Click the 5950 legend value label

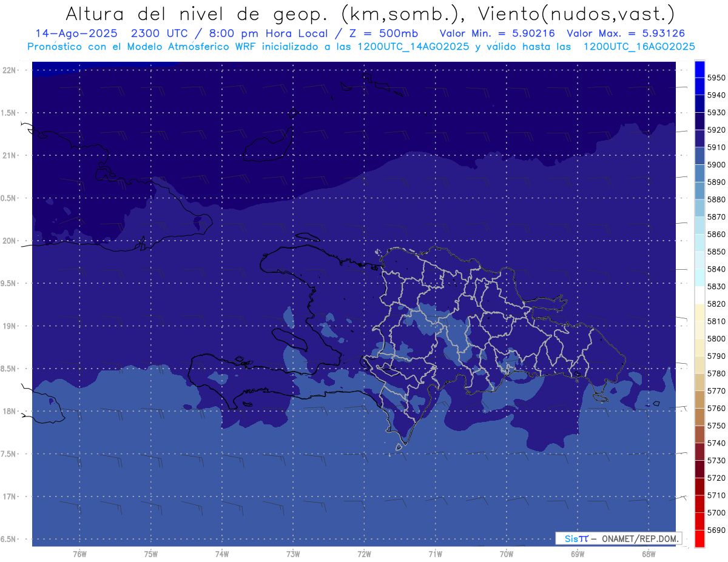coord(716,78)
